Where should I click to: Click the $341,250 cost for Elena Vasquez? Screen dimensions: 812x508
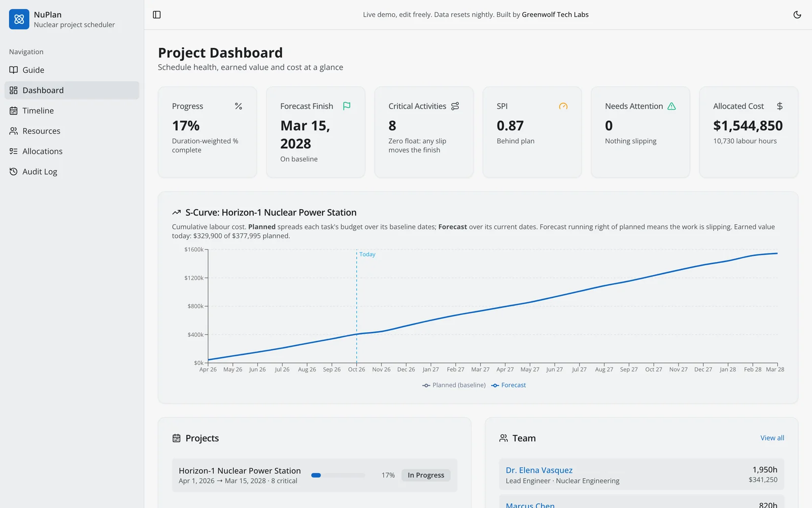tap(763, 480)
